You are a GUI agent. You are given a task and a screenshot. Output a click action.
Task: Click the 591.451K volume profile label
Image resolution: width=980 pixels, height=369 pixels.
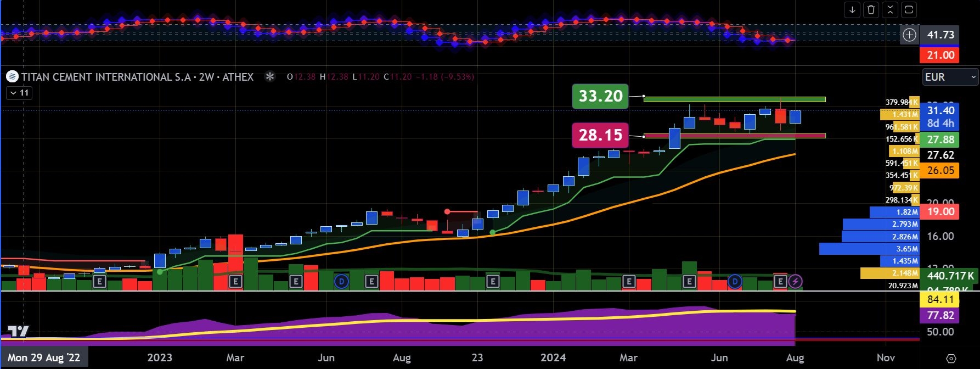click(902, 163)
